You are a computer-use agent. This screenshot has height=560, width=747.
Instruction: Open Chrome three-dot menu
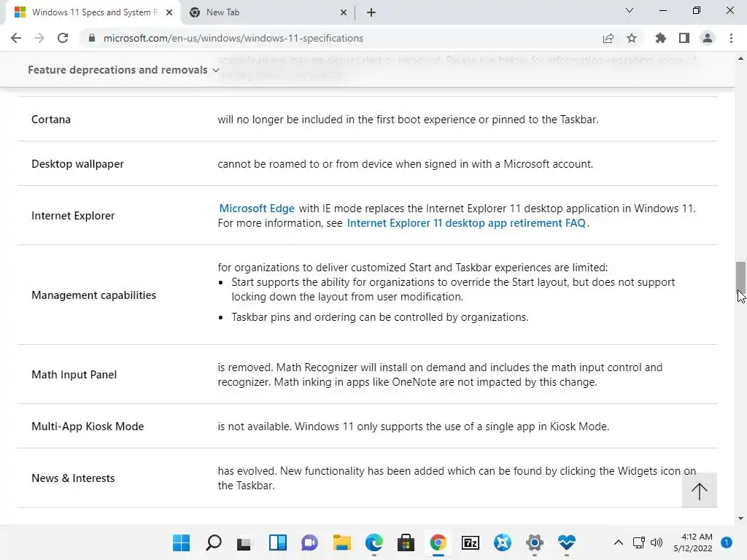pos(731,38)
